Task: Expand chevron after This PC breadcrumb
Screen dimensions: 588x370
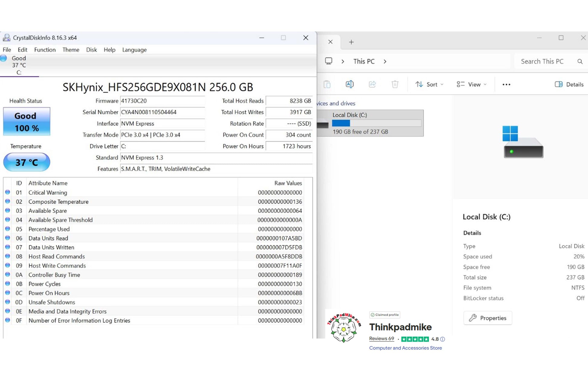Action: point(385,61)
